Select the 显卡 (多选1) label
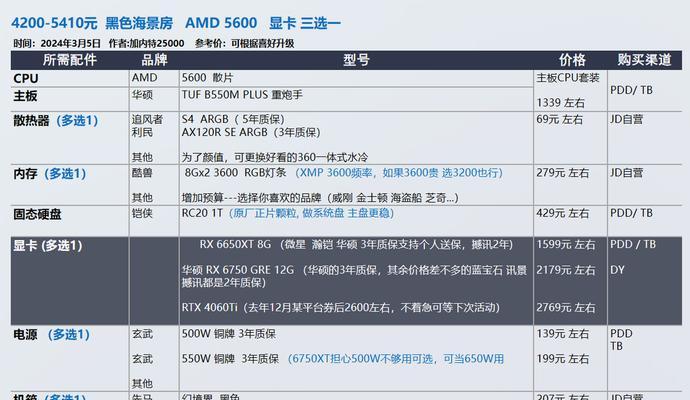The width and height of the screenshot is (690, 400). coord(48,246)
